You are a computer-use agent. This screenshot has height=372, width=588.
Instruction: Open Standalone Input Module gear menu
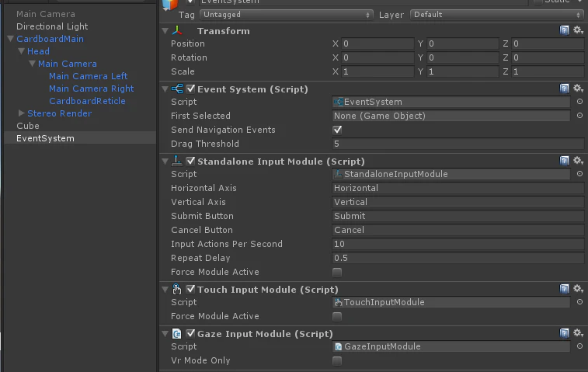point(578,161)
